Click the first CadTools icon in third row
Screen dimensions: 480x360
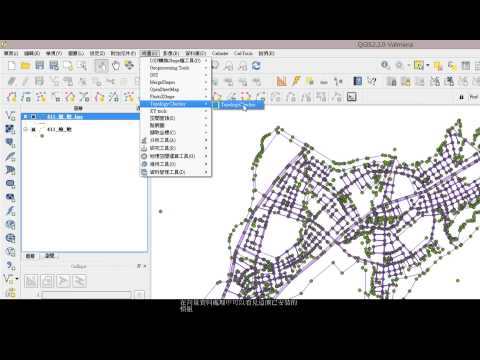[12, 97]
